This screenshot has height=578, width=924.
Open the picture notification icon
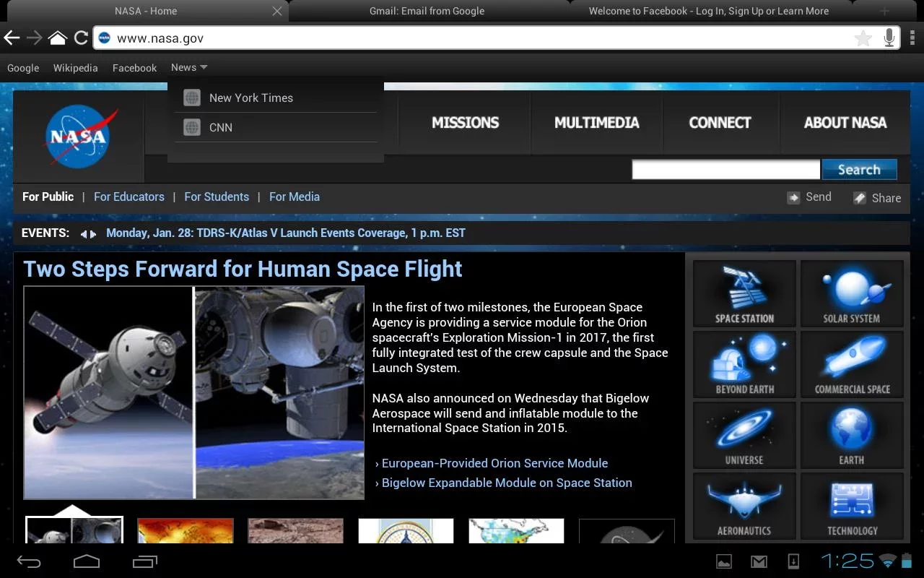(x=724, y=561)
